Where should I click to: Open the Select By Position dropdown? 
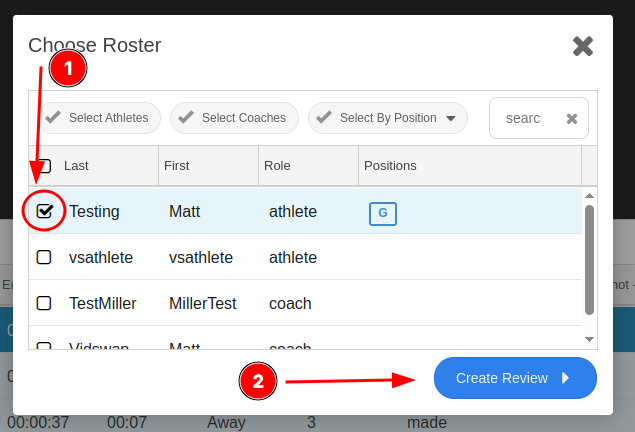(x=388, y=118)
